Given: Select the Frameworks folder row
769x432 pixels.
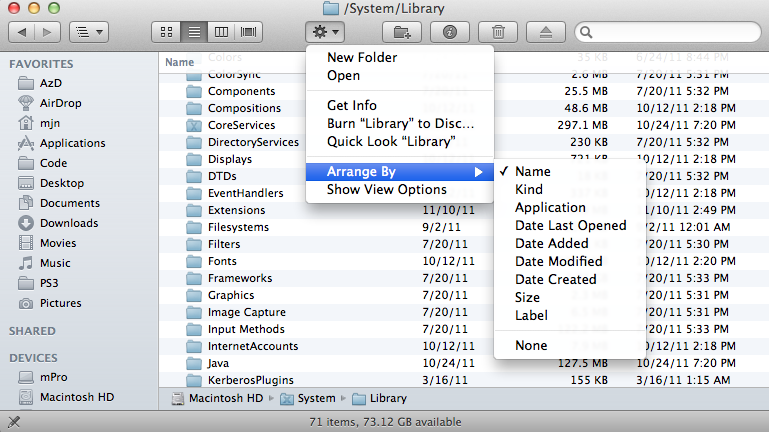Looking at the screenshot, I should coord(463,278).
